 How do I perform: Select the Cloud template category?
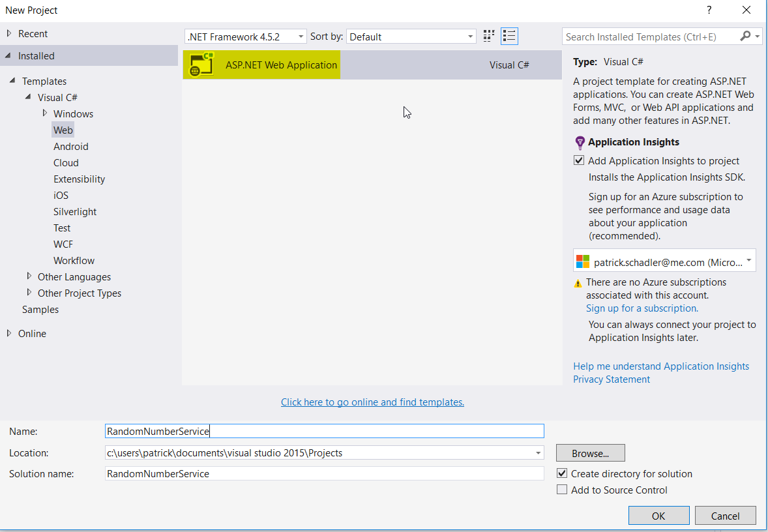(x=66, y=162)
